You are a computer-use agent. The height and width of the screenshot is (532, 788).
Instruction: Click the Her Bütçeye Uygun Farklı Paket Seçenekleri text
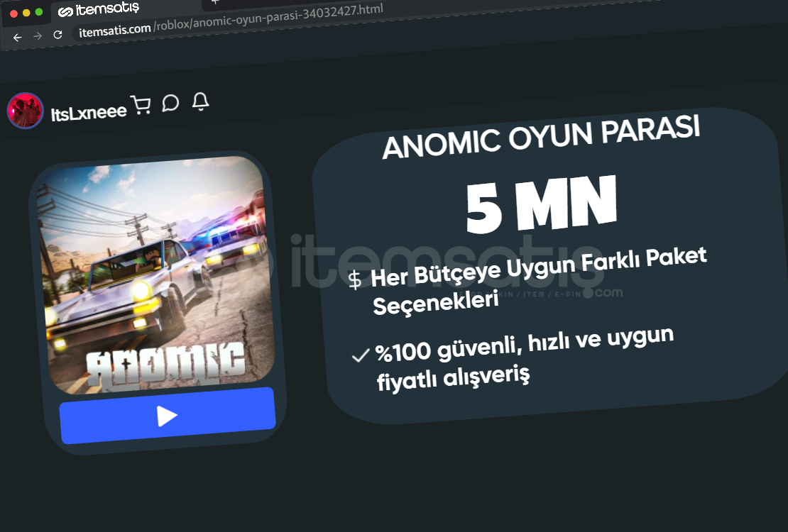click(x=539, y=281)
